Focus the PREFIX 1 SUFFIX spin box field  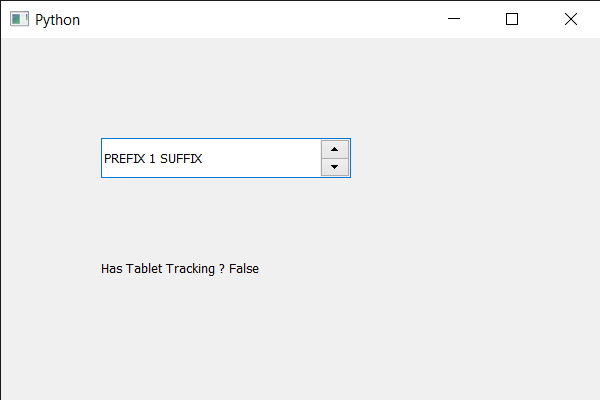[x=210, y=158]
